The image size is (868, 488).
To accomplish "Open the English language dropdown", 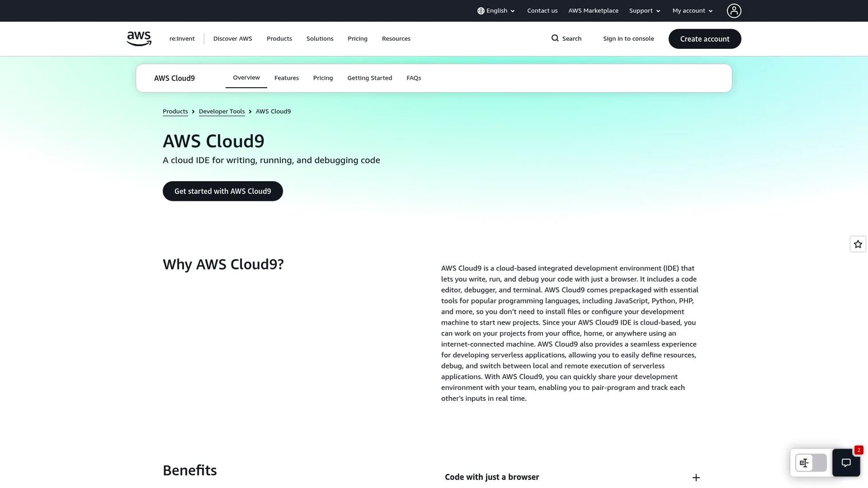I will pyautogui.click(x=496, y=11).
